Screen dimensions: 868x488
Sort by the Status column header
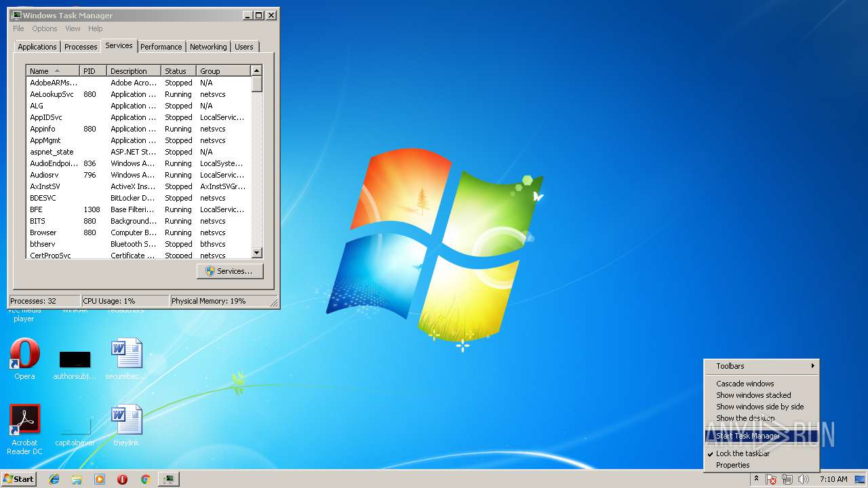[179, 71]
